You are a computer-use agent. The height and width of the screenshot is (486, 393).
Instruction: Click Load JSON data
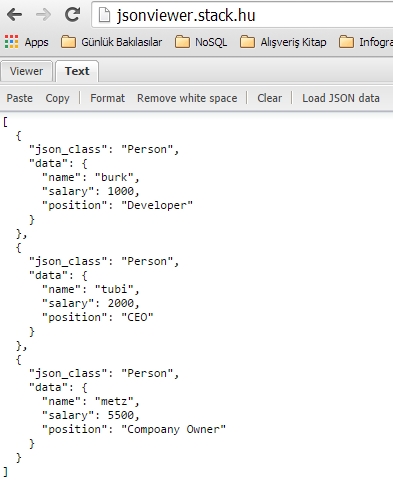click(341, 98)
